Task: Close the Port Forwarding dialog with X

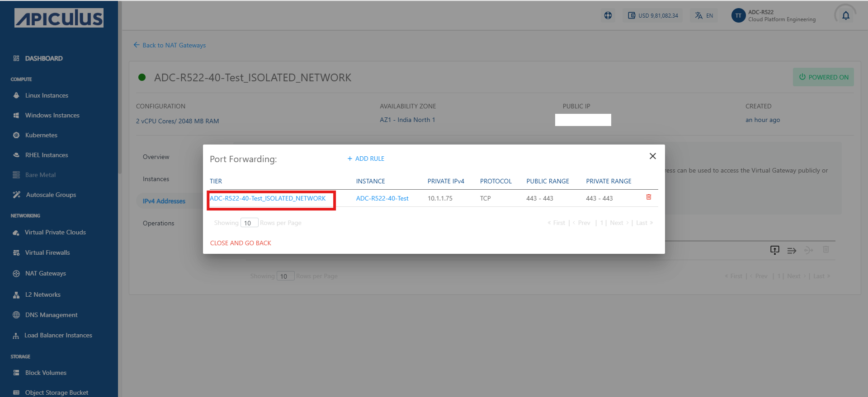Action: [652, 156]
